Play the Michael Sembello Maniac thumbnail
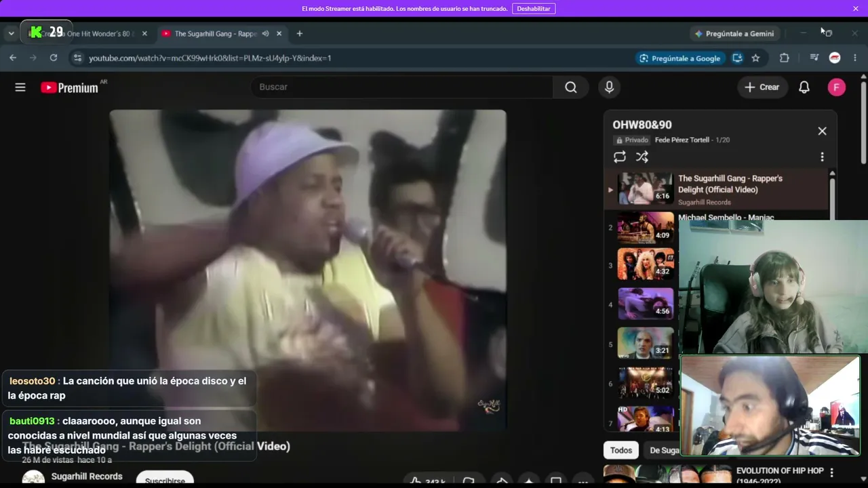Viewport: 868px width, 488px height. coord(646,228)
